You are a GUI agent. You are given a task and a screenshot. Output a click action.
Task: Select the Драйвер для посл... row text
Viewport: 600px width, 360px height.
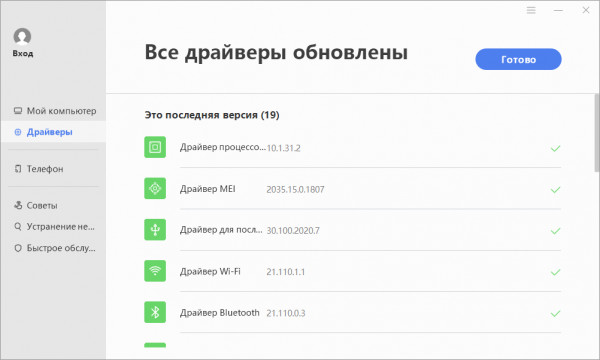[221, 230]
